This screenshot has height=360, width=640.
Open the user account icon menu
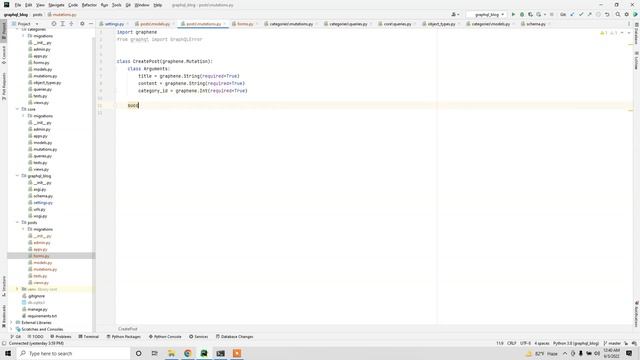[455, 14]
